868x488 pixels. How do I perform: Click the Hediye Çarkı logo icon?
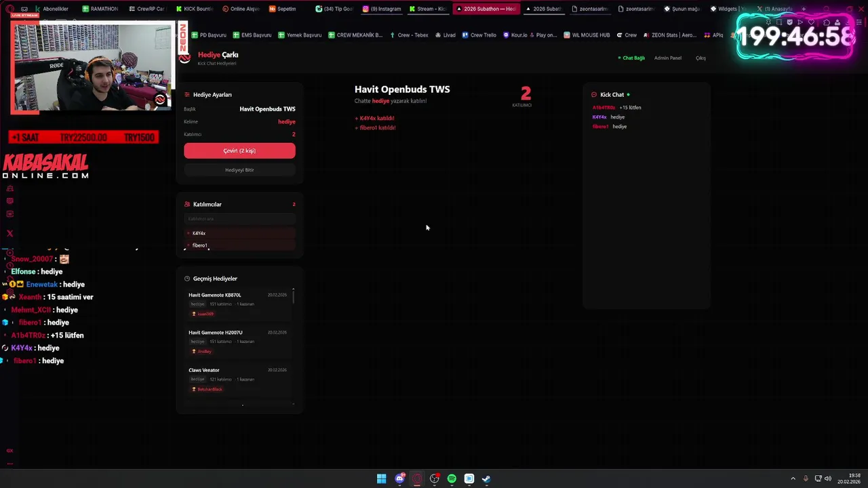pos(184,58)
